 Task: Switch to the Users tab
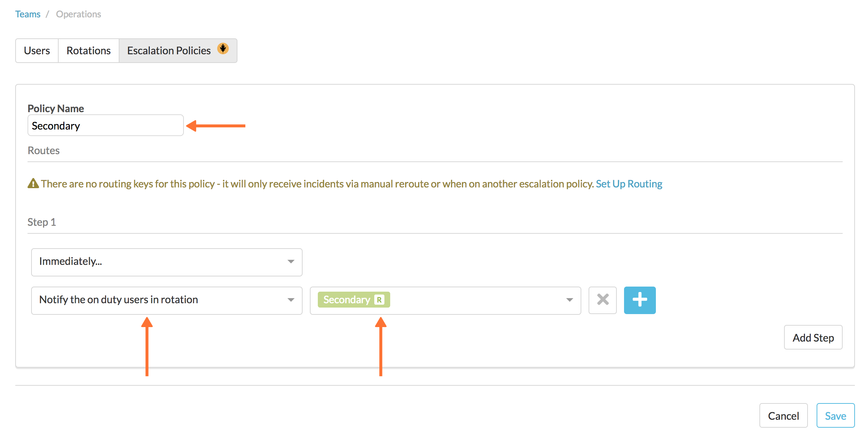point(37,51)
